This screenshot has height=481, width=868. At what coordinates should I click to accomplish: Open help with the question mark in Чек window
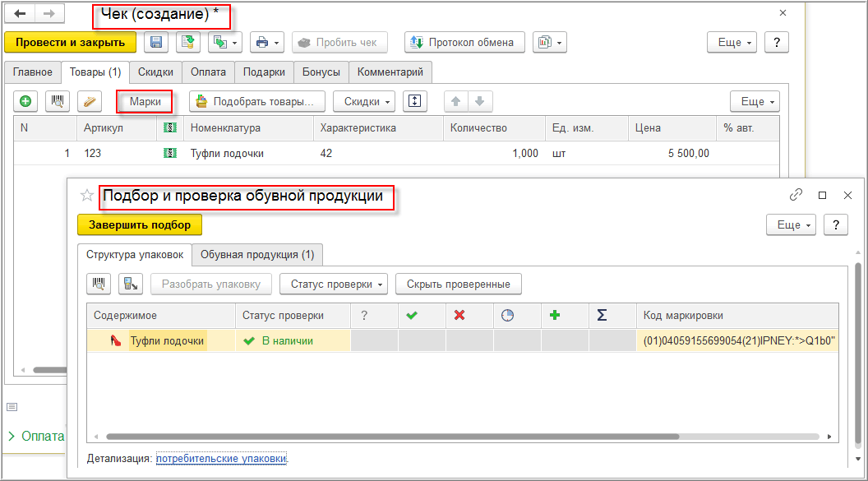point(777,42)
